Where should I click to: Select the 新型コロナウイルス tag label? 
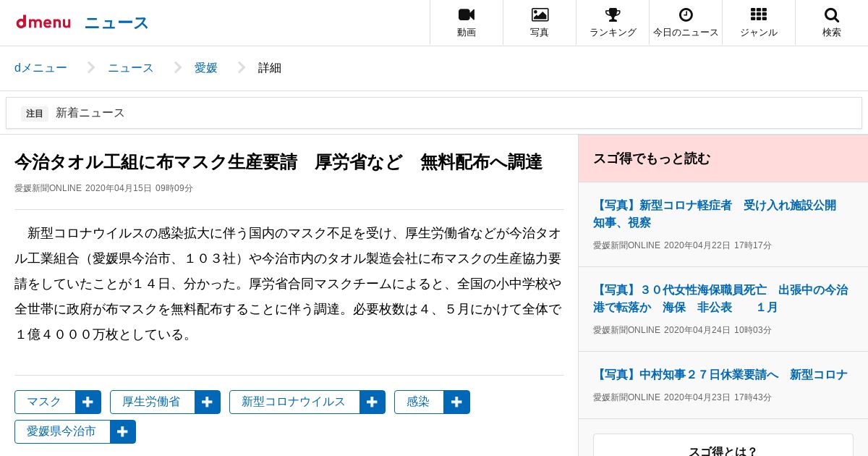tap(294, 402)
